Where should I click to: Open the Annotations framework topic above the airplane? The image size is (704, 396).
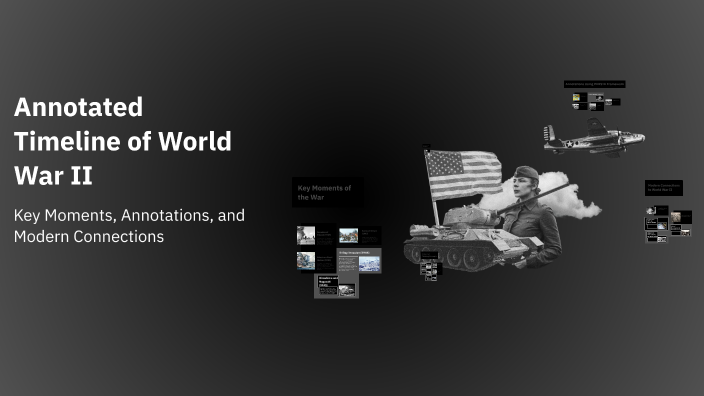(594, 84)
